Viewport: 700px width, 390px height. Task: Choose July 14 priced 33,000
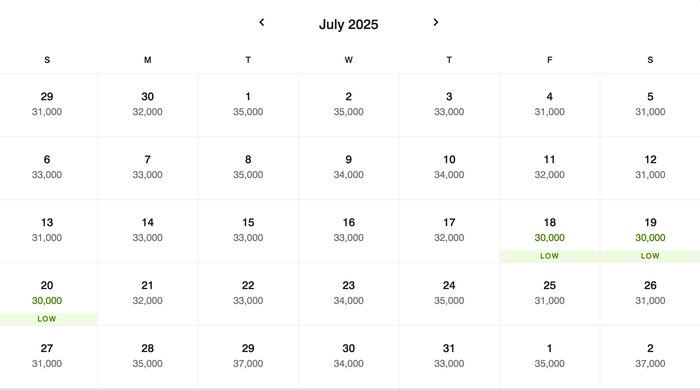(147, 231)
